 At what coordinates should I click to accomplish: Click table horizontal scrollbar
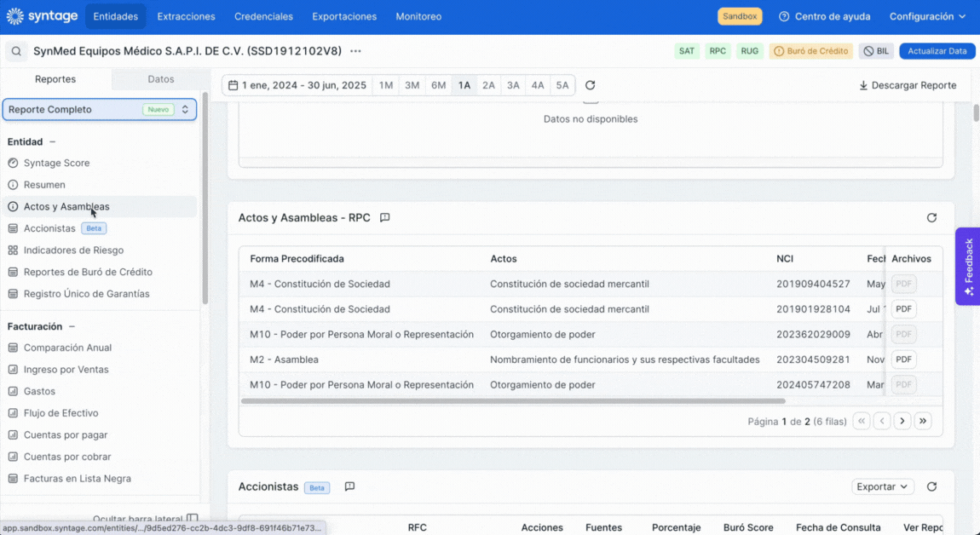click(x=513, y=401)
